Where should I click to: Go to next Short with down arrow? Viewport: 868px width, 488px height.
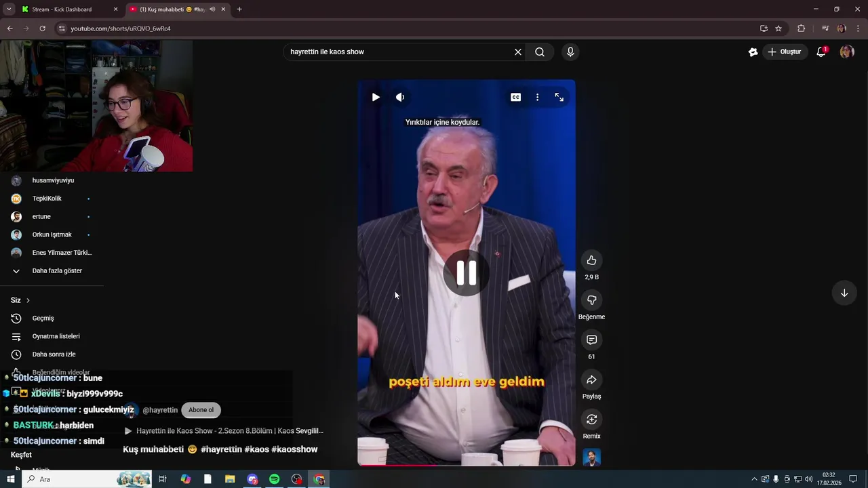[844, 293]
